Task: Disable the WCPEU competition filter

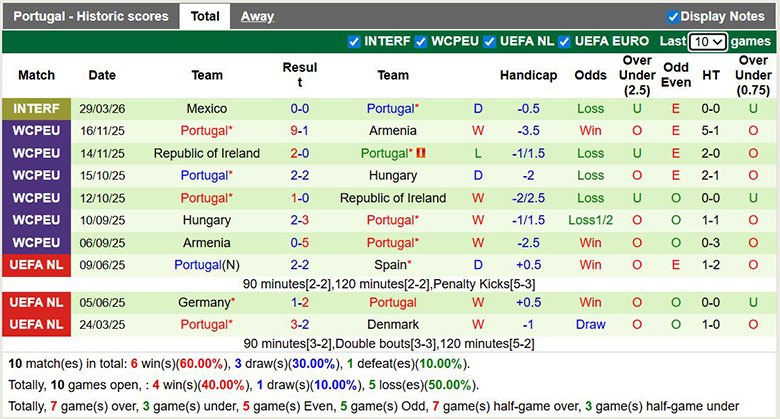Action: point(421,42)
